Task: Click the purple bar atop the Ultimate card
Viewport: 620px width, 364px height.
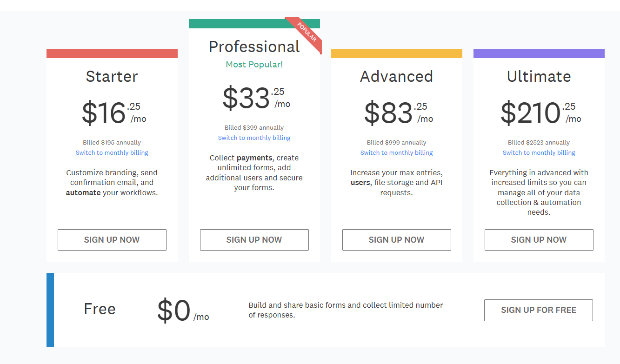Action: tap(539, 53)
